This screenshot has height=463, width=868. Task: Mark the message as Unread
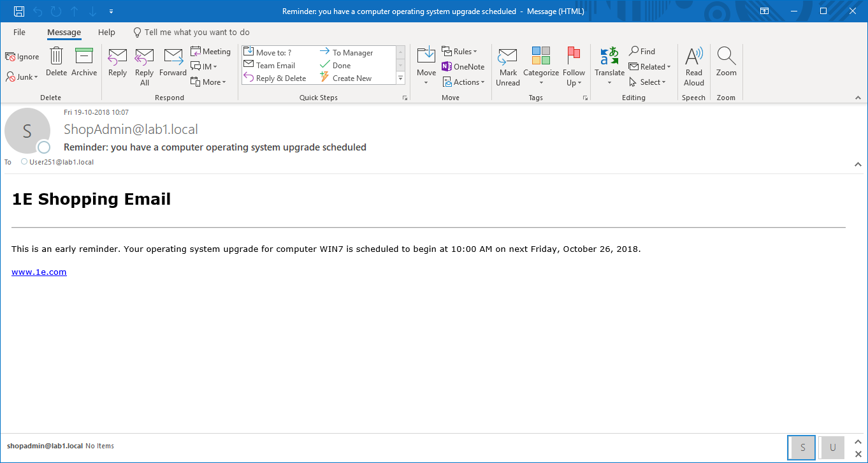(508, 66)
